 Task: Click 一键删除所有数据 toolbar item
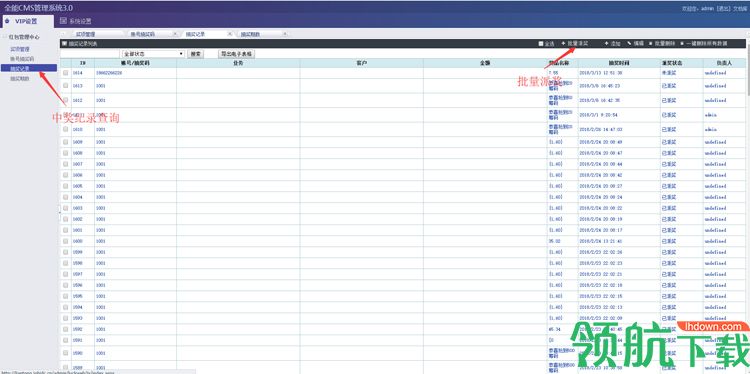(704, 44)
